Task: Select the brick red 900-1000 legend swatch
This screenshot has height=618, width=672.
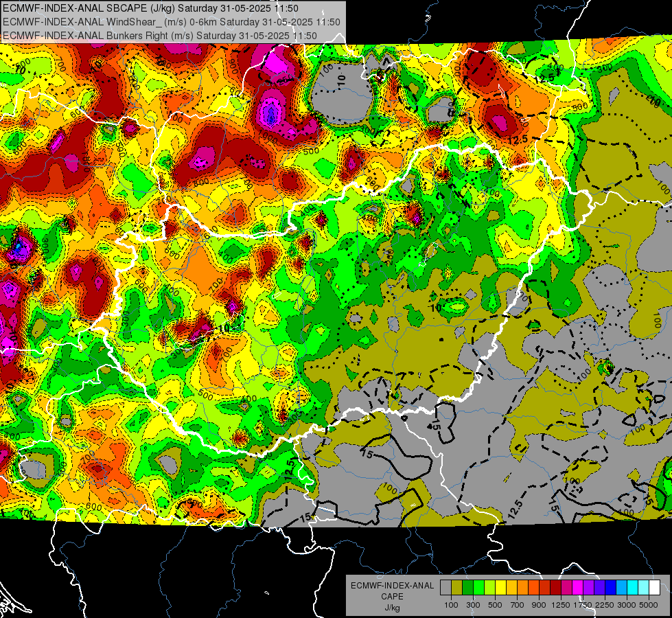Action: coord(545,588)
